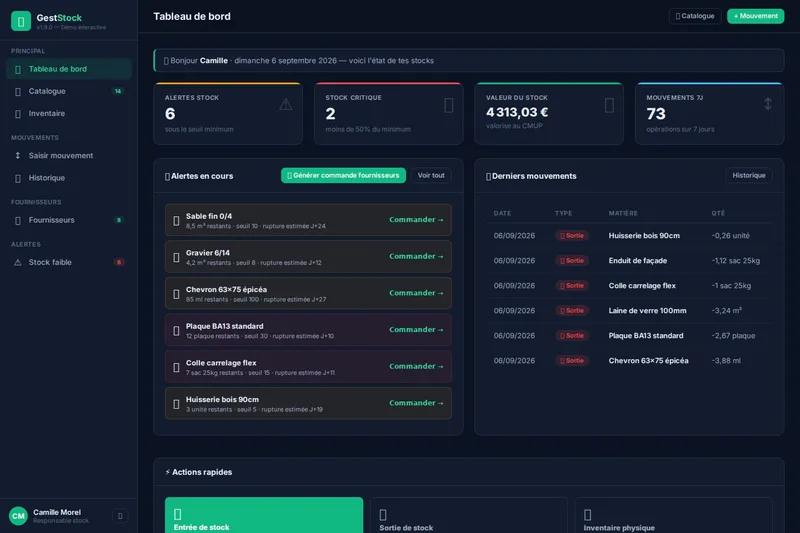Click the Chevron 63×75 épicéa alert row icon
The width and height of the screenshot is (800, 533).
pos(176,294)
